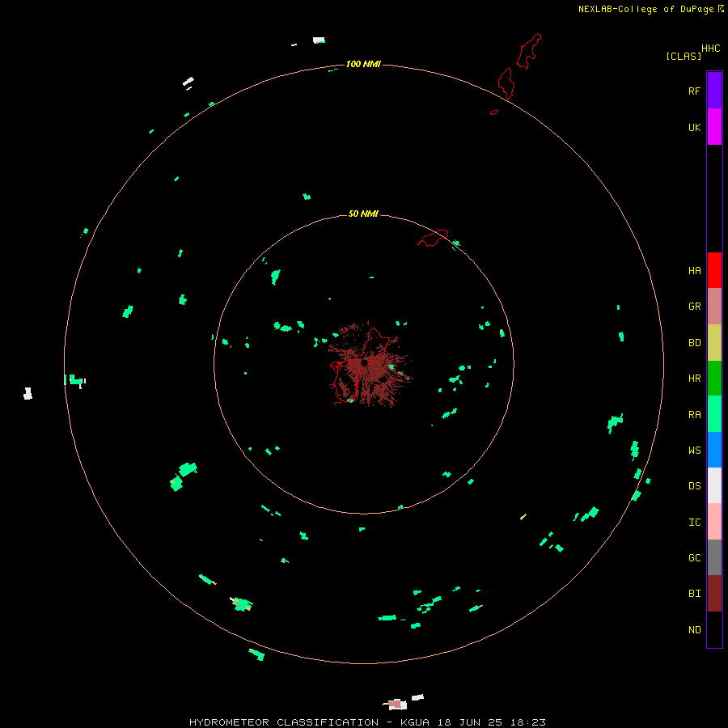728x728 pixels.
Task: Click the HR dark green legend swatch
Action: point(714,378)
